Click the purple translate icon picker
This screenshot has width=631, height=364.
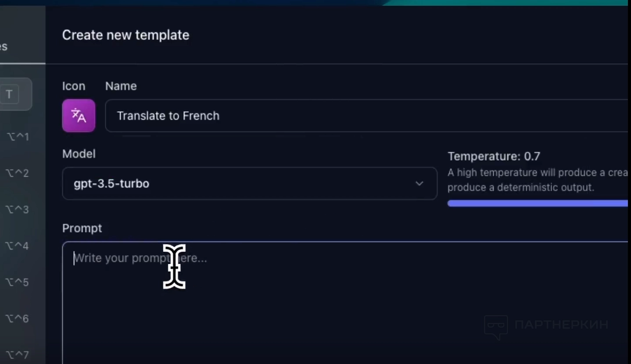pos(79,116)
